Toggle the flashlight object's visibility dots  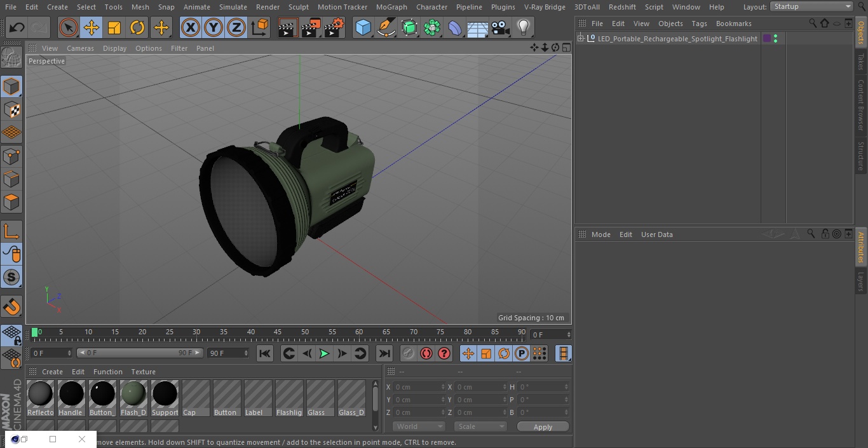(775, 39)
